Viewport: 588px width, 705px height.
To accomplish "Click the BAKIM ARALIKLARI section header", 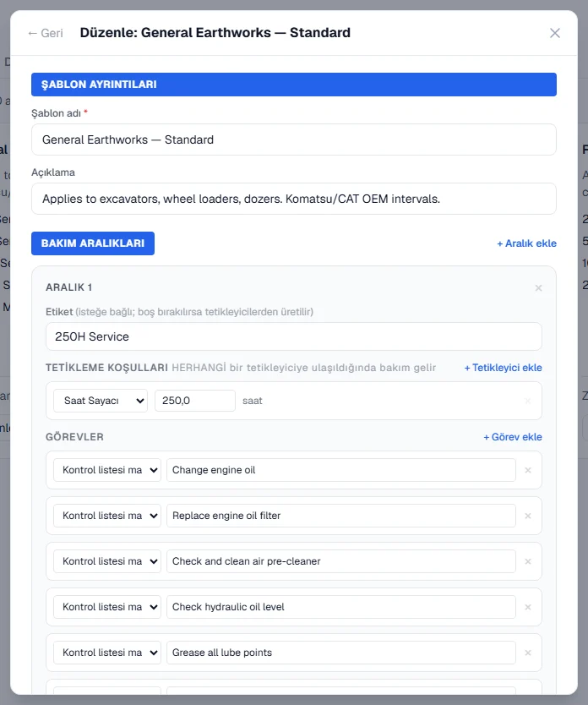I will click(93, 243).
